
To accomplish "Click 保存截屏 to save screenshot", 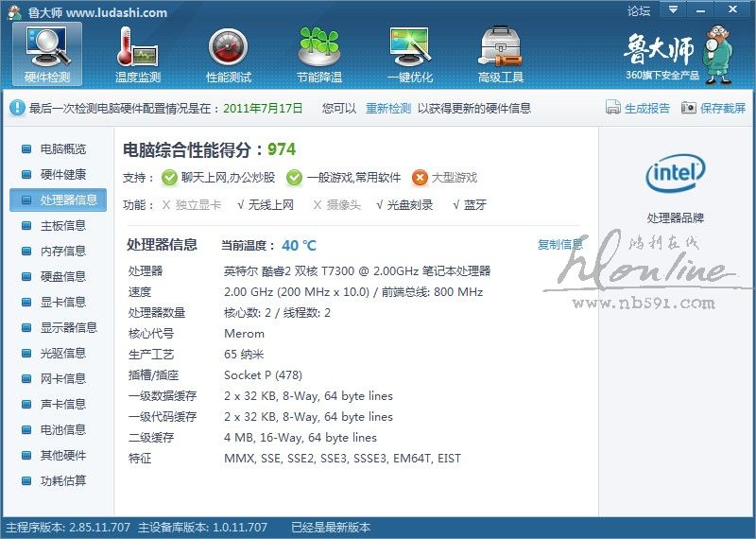I will 722,108.
